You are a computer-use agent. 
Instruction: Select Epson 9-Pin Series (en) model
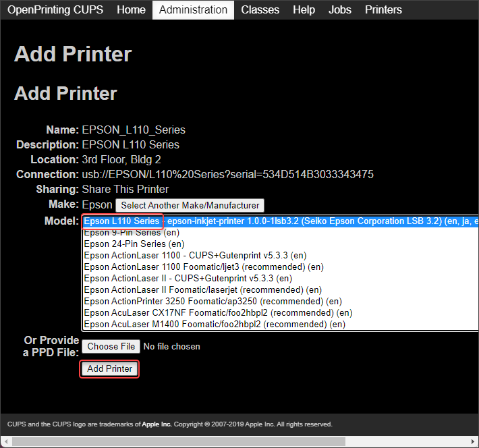click(281, 233)
